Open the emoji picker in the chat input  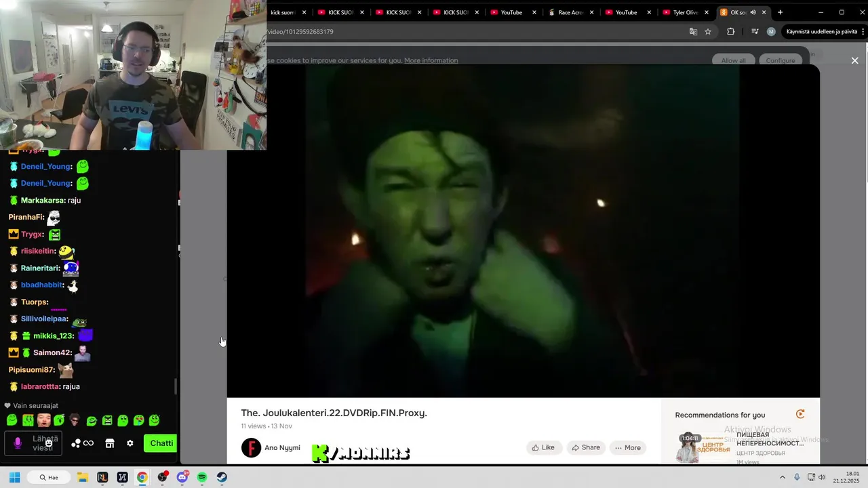click(49, 443)
